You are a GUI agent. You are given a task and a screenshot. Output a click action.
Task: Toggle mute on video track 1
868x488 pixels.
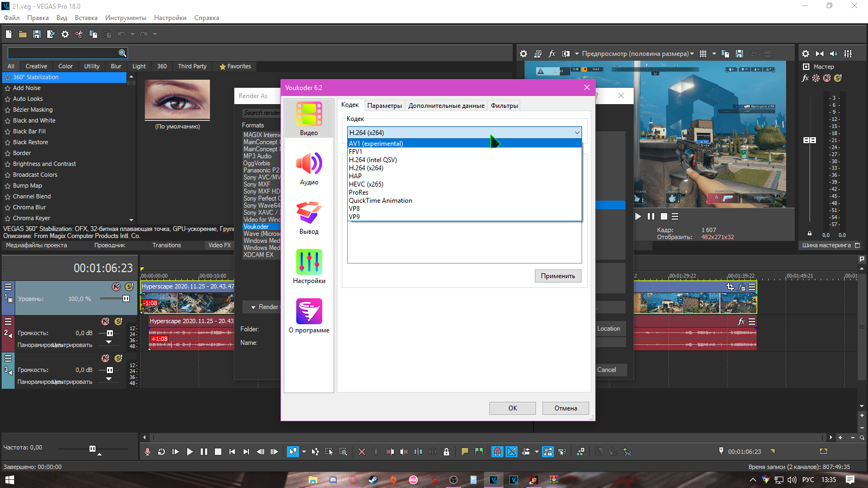click(x=116, y=286)
